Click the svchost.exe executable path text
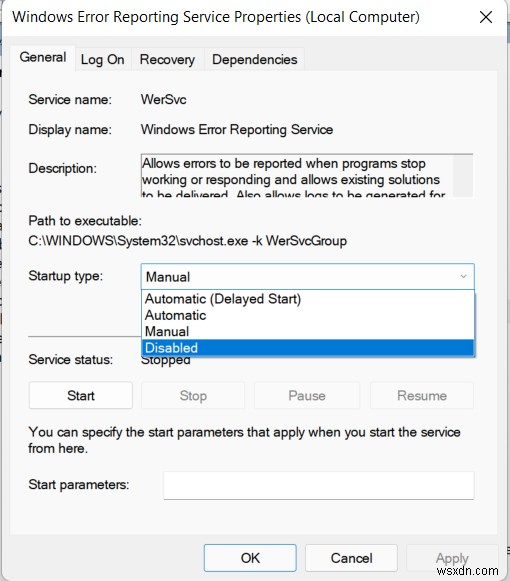 [188, 241]
